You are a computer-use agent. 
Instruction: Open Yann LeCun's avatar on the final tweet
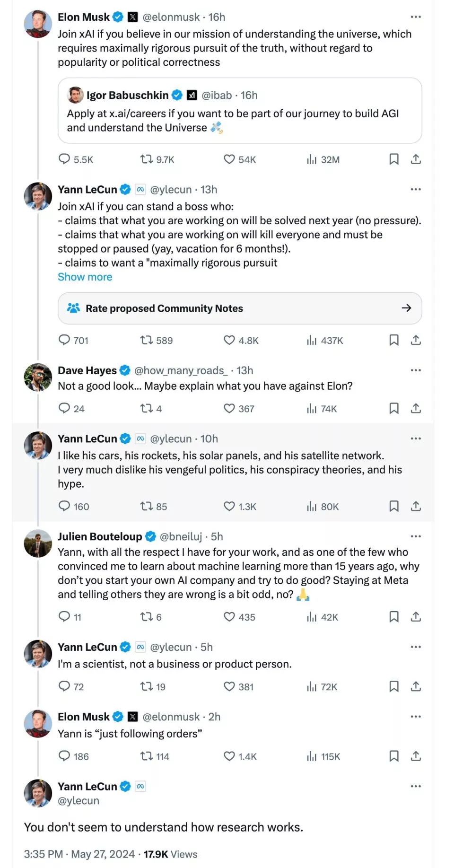click(x=38, y=793)
